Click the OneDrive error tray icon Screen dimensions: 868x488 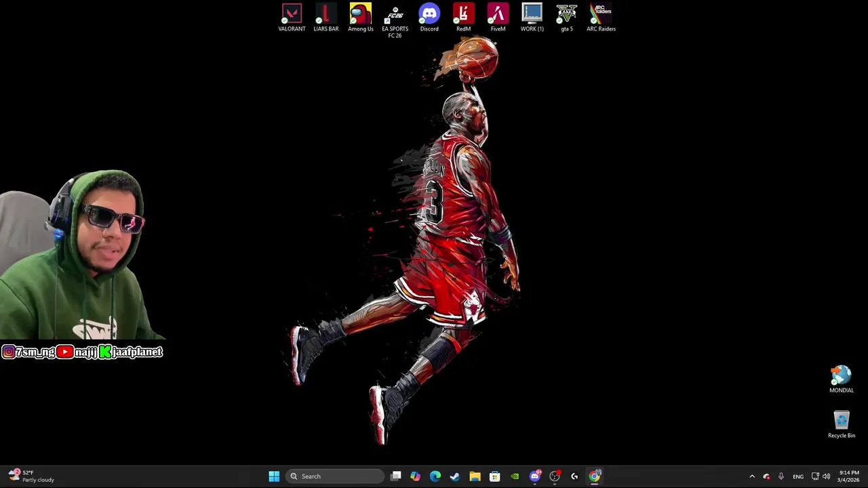pos(766,476)
